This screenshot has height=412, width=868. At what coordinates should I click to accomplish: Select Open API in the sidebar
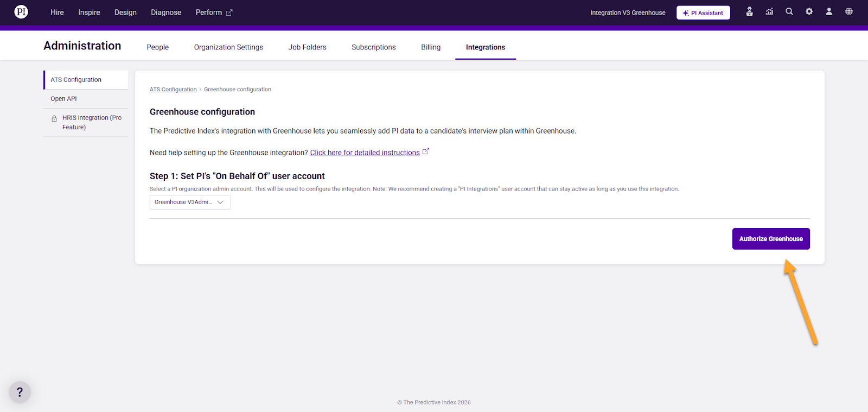click(64, 99)
